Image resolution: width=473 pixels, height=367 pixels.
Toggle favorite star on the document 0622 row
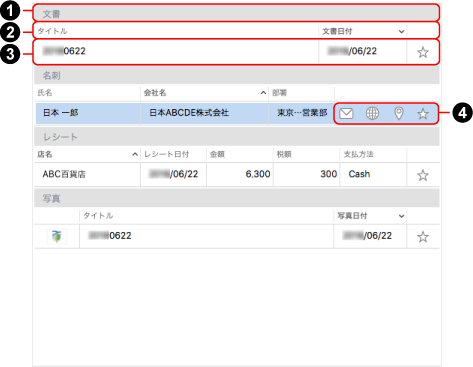pyautogui.click(x=423, y=52)
